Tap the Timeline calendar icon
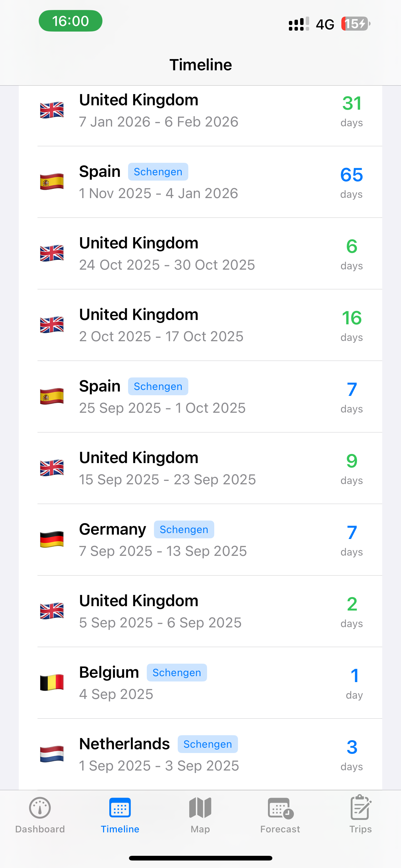The image size is (401, 868). pos(120,808)
